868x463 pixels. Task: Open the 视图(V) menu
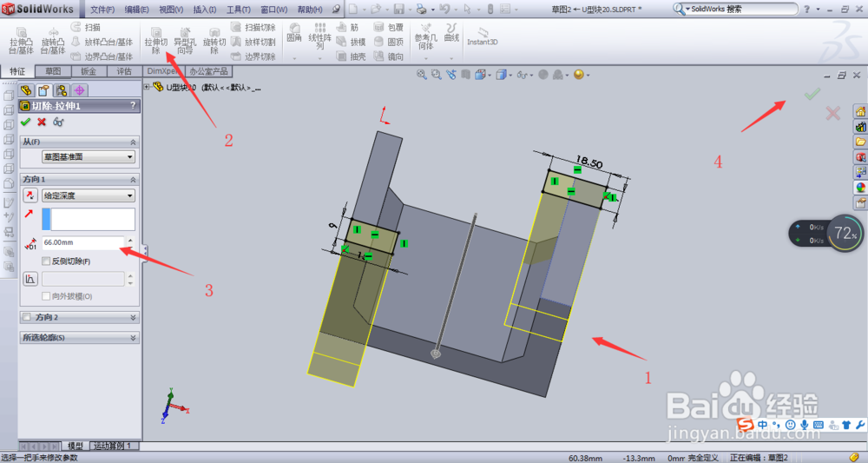tap(171, 10)
